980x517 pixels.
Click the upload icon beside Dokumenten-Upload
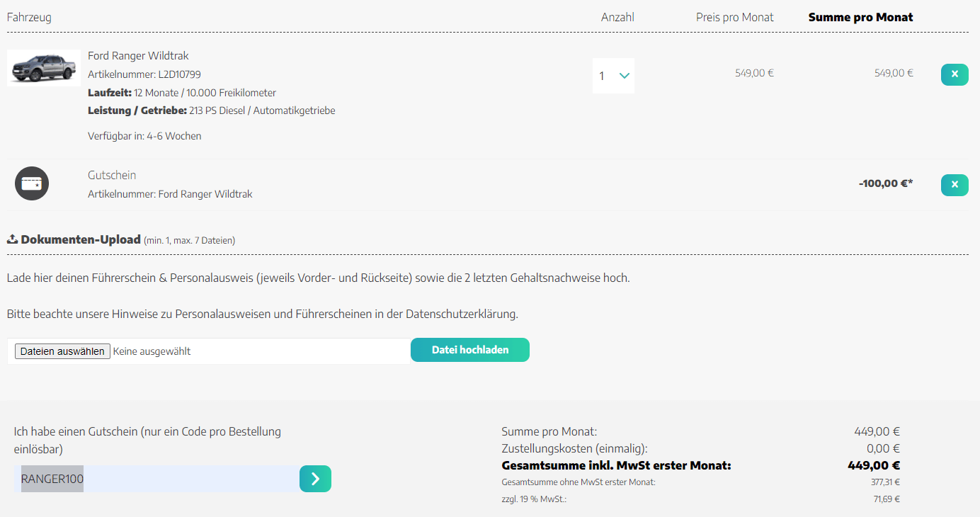pos(12,239)
